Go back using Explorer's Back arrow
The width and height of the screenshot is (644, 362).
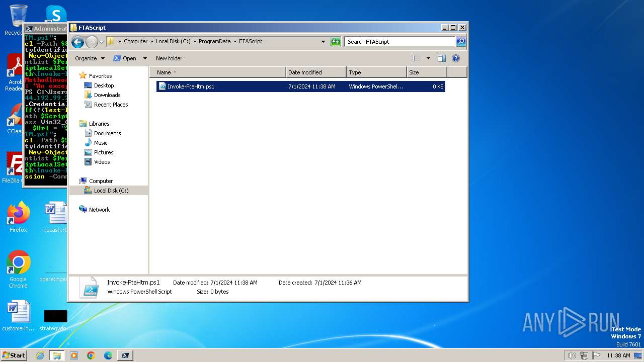point(77,42)
